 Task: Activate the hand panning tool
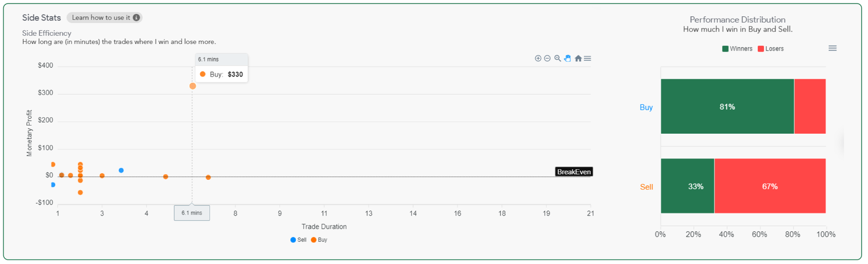567,58
